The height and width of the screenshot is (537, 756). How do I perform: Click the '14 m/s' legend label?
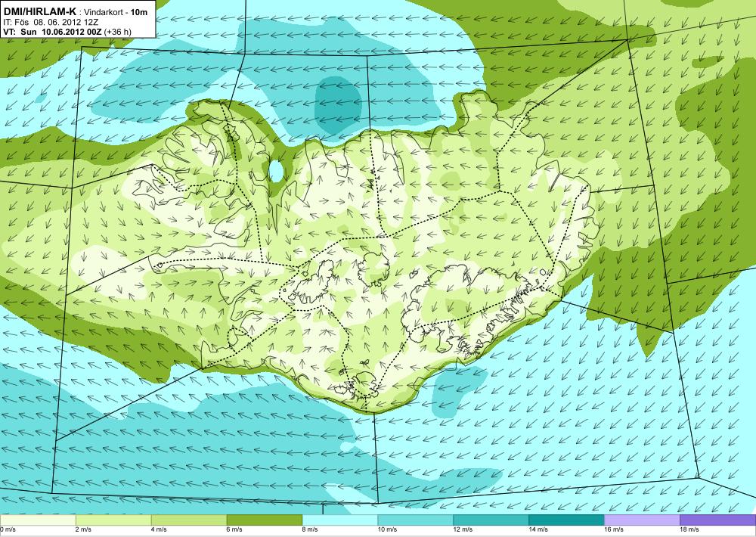point(539,529)
